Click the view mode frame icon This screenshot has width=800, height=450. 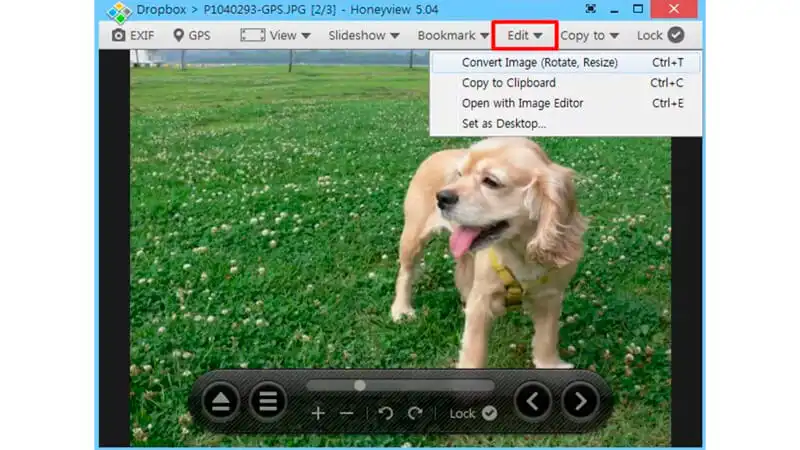pyautogui.click(x=253, y=35)
